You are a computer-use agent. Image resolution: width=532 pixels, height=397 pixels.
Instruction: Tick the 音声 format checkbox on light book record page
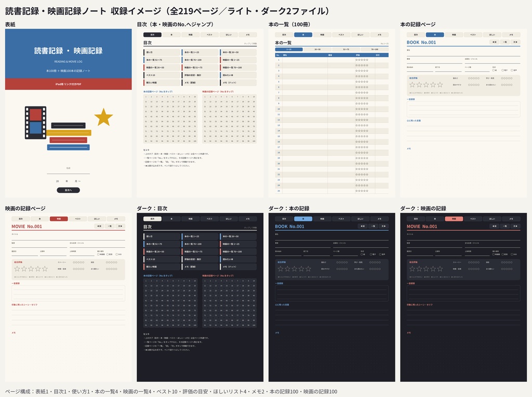click(512, 70)
